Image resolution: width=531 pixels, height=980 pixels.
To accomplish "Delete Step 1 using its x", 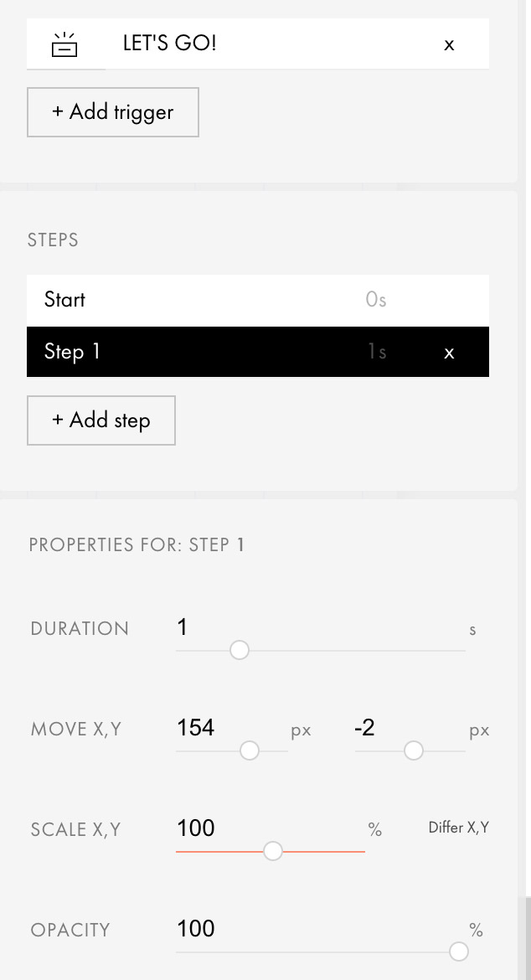I will tap(449, 353).
